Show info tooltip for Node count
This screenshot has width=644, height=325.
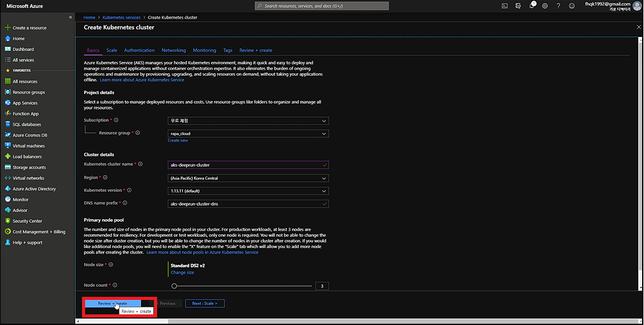click(x=115, y=285)
